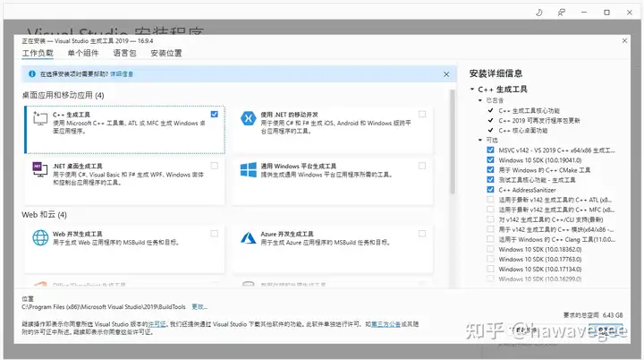Check the v142 C++ ATL option
The height and width of the screenshot is (360, 644).
[x=490, y=200]
